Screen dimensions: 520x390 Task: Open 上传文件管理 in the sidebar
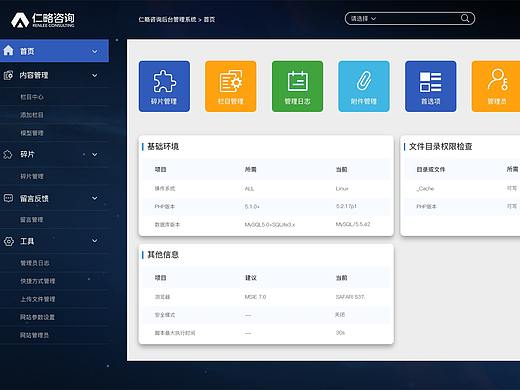(38, 299)
